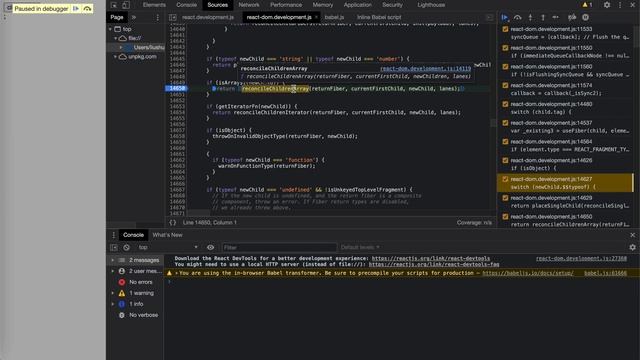Expand the Users folder in the tree
The image size is (640, 360).
coord(121,47)
